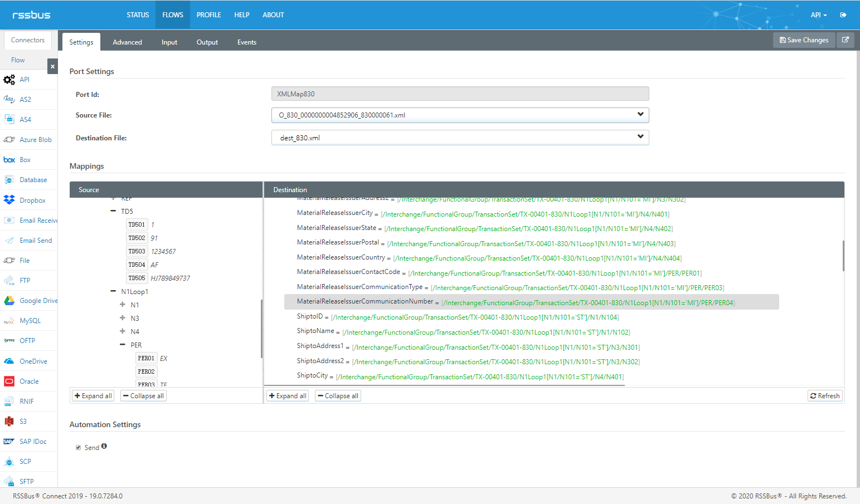This screenshot has height=504, width=860.
Task: Expand the N3 node in the source tree
Action: 123,318
